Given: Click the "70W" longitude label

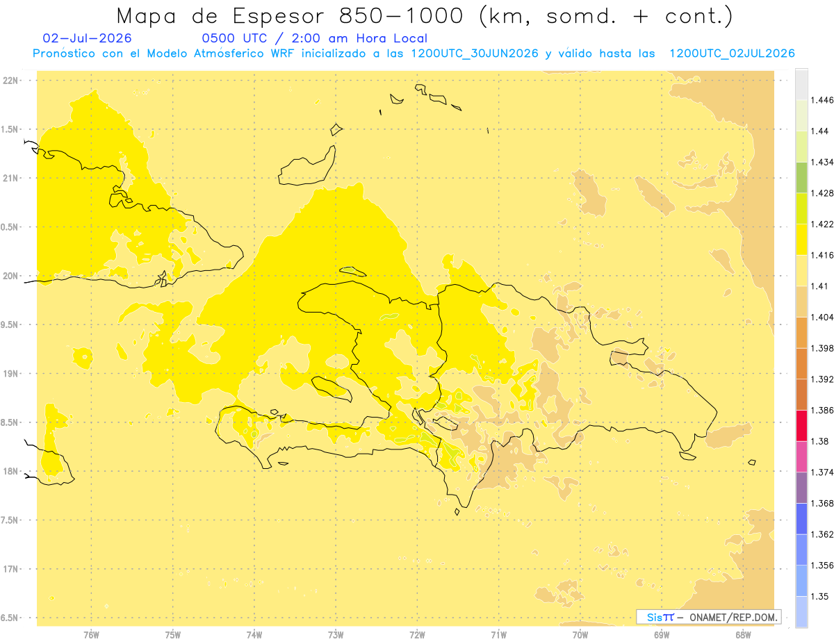Looking at the screenshot, I should click(580, 634).
